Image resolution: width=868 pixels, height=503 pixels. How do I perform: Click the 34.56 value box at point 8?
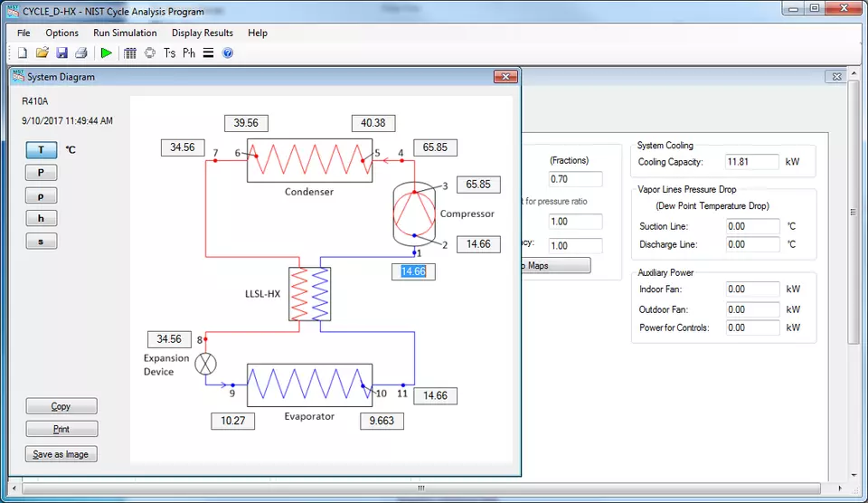169,339
